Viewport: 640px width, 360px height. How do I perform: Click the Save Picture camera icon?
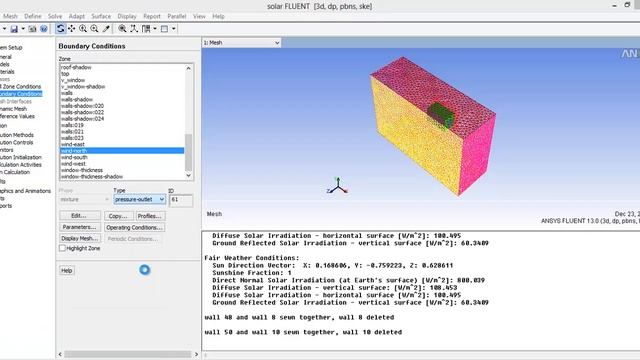tap(32, 29)
